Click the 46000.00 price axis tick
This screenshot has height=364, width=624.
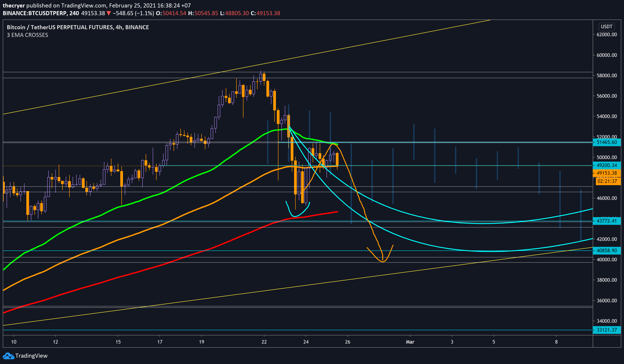[x=607, y=198]
